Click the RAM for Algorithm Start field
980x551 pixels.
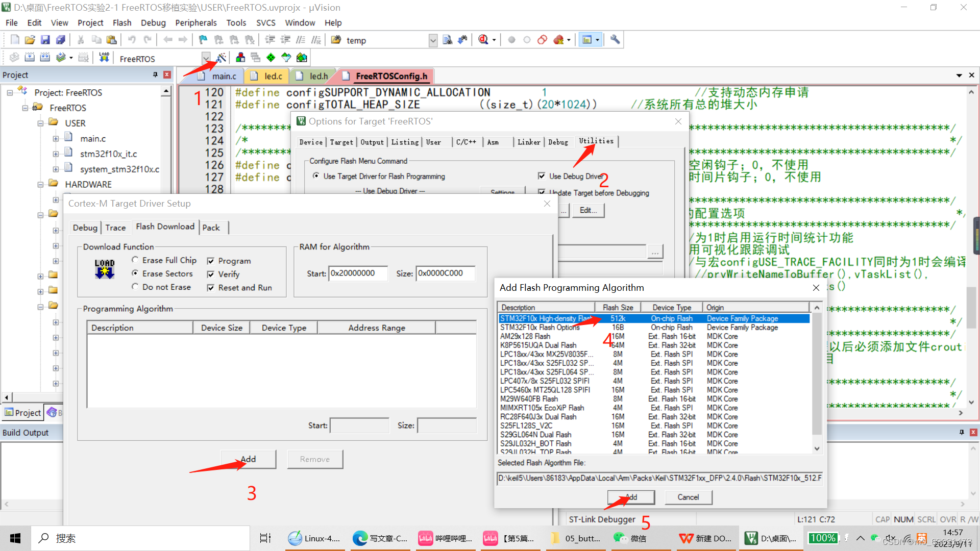tap(358, 273)
